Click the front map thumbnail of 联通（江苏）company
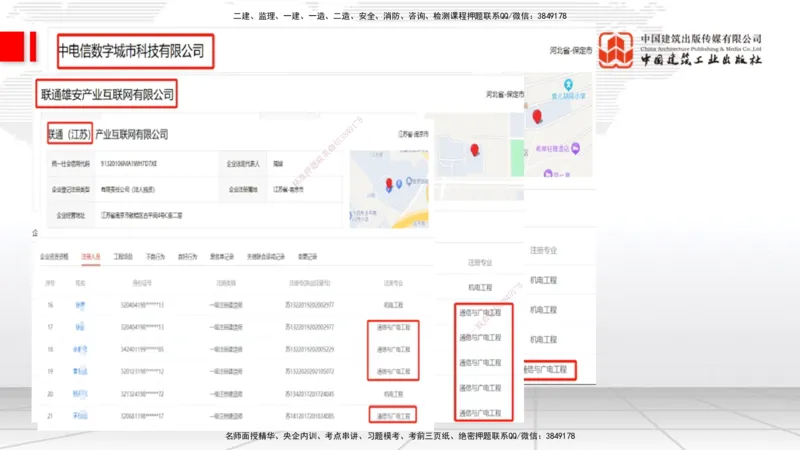Image resolution: width=800 pixels, height=450 pixels. click(x=389, y=189)
